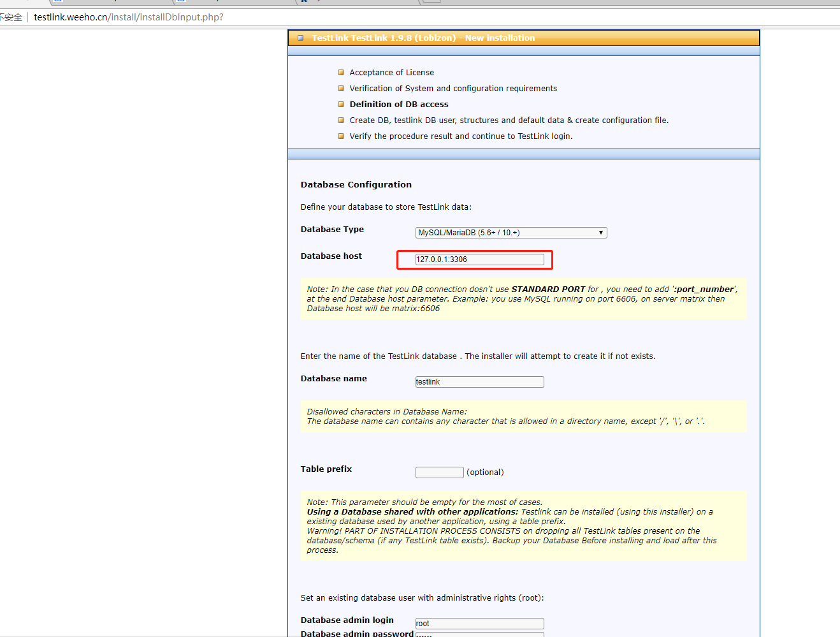This screenshot has height=637, width=840.
Task: Click the 'Database Configuration' heading
Action: 356,185
